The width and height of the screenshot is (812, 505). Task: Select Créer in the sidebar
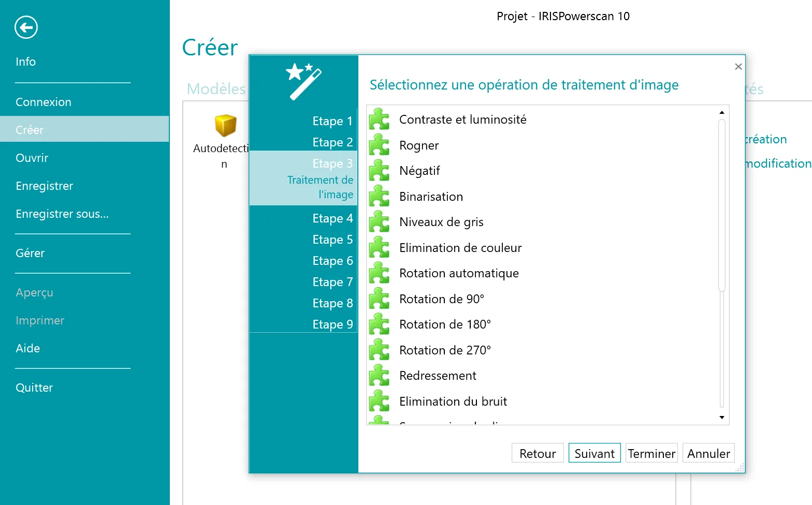(x=84, y=129)
